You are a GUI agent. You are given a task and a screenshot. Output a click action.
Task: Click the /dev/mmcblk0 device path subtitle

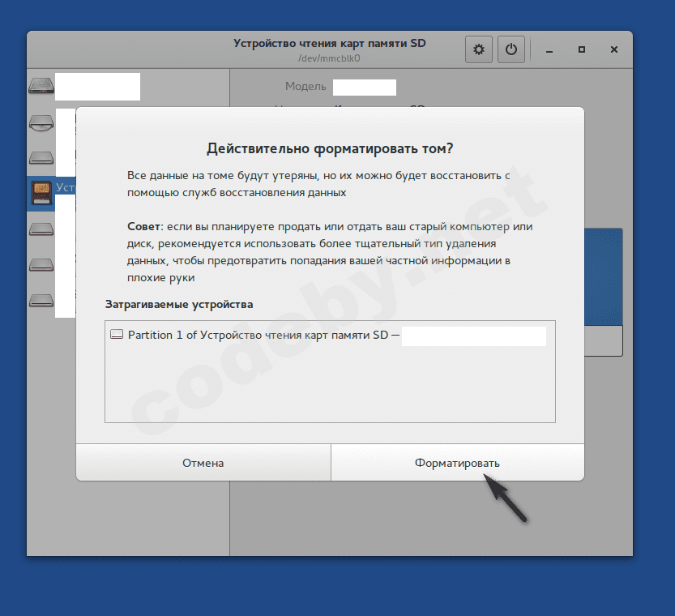(x=329, y=58)
